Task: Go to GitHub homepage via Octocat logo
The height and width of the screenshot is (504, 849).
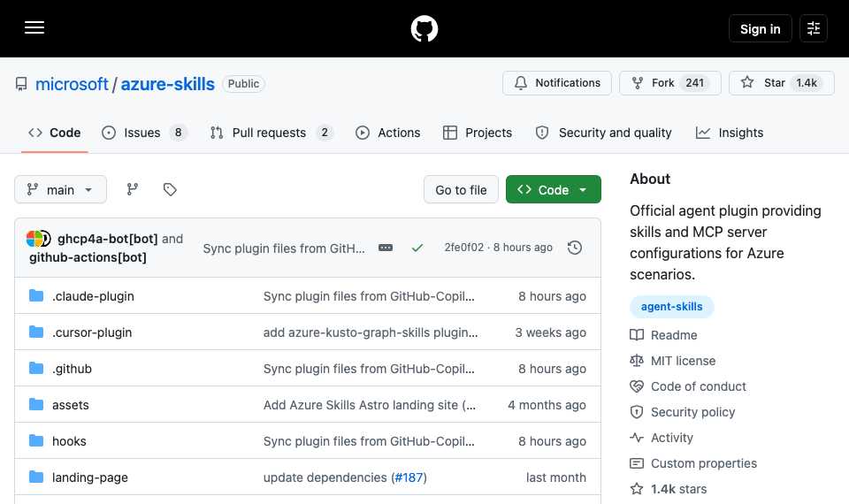Action: 424,28
